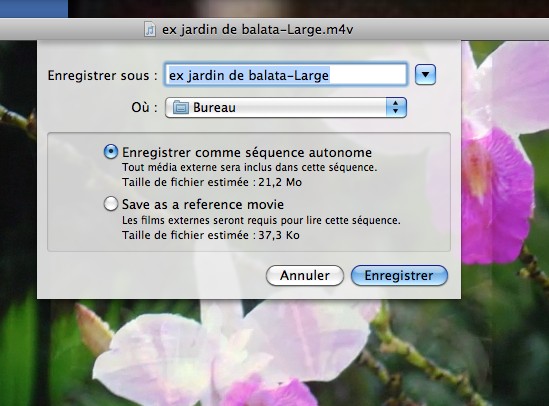
Task: Click the blue up-down arrows beside Bureau
Action: (x=396, y=107)
